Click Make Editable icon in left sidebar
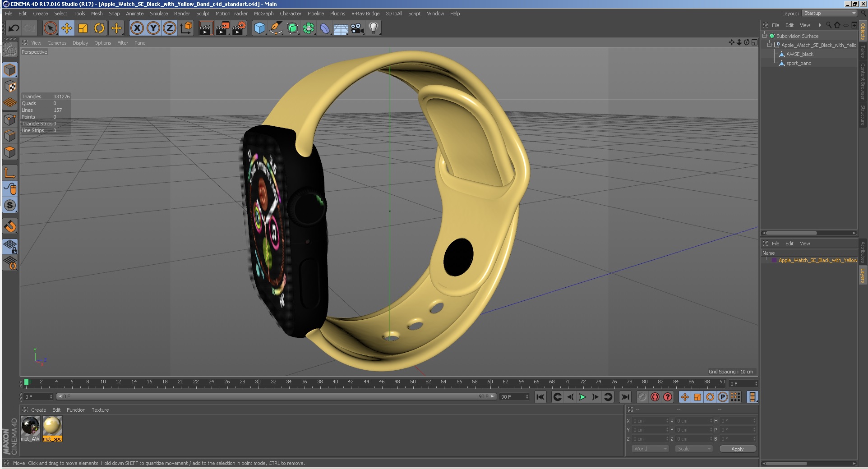868x469 pixels. pos(10,49)
